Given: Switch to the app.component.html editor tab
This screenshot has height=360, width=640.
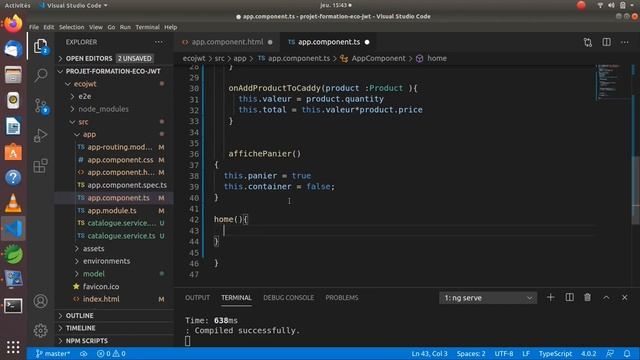Looking at the screenshot, I should [x=227, y=42].
